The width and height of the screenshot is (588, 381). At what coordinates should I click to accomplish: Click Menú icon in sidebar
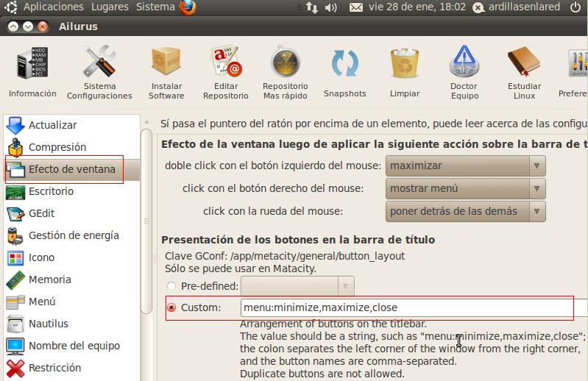(15, 302)
